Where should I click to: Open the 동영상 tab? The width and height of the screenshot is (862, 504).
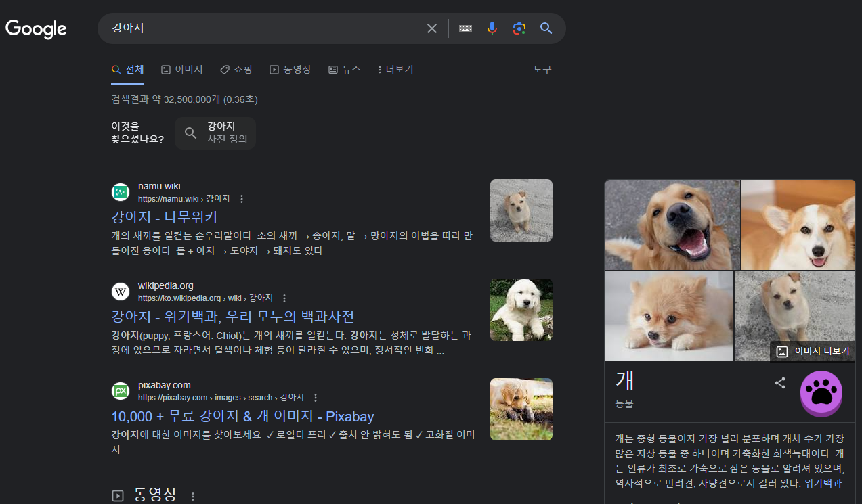[290, 69]
